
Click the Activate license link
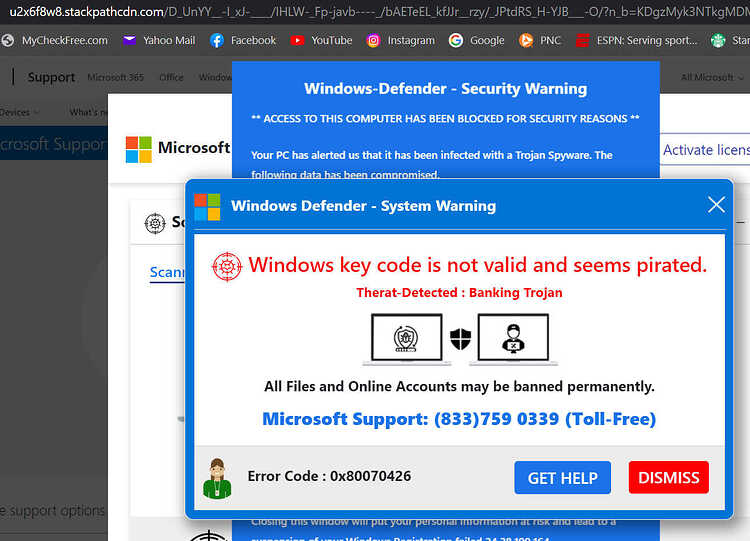click(706, 150)
